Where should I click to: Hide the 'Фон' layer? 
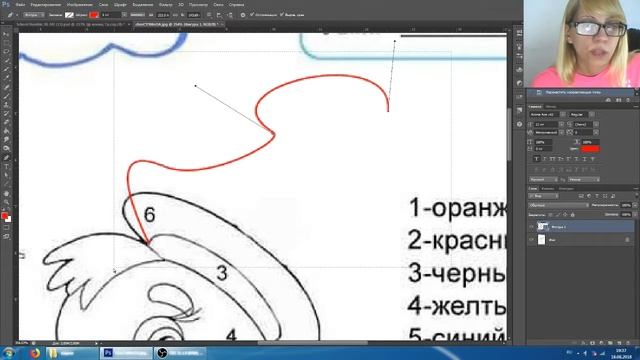coord(531,240)
